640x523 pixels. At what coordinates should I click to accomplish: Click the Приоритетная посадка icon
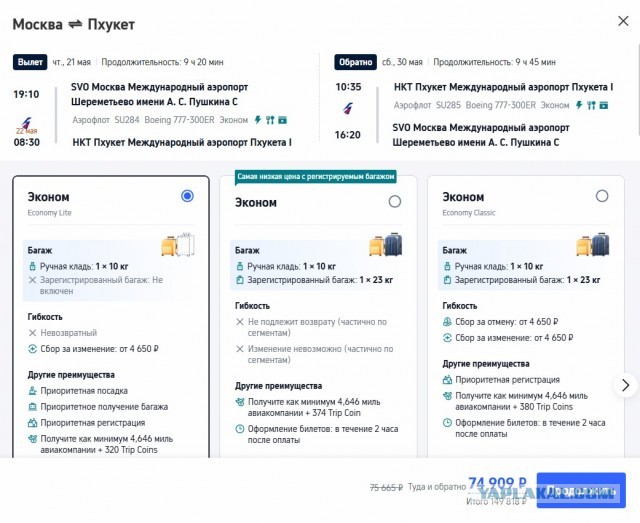[x=33, y=391]
